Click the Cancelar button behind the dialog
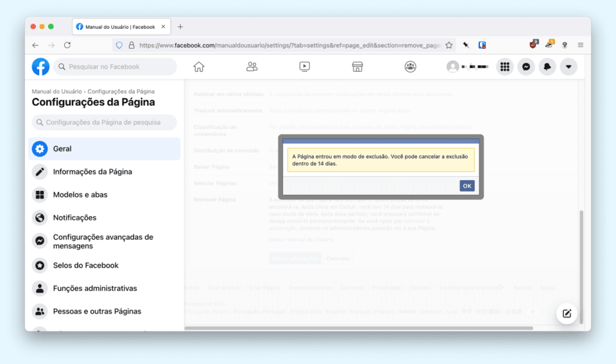616x364 pixels. point(338,258)
